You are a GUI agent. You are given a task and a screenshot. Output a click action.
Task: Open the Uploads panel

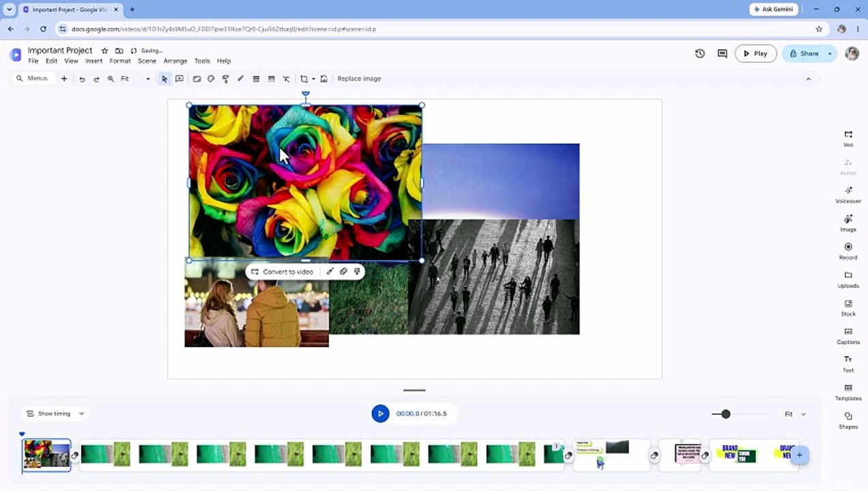pyautogui.click(x=848, y=280)
